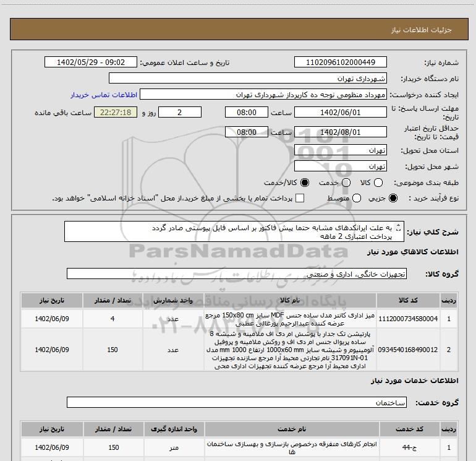Click product code 0934540168490012
This screenshot has width=476, height=461.
click(x=408, y=350)
